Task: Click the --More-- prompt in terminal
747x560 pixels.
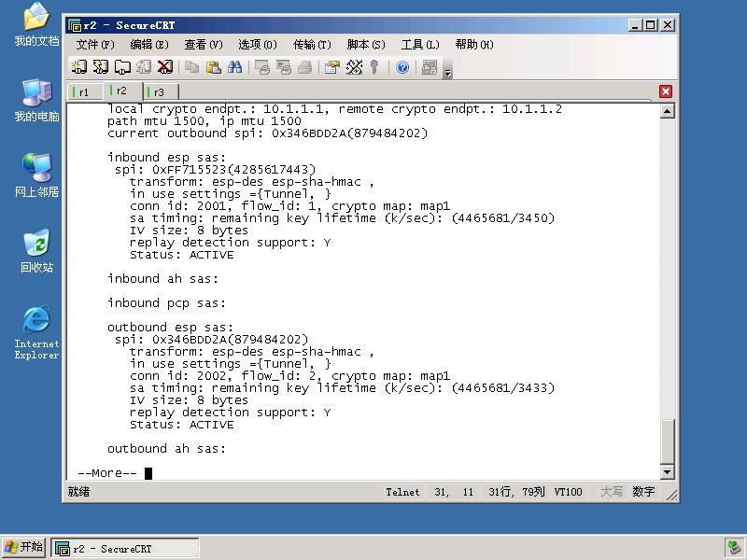Action: pyautogui.click(x=107, y=473)
